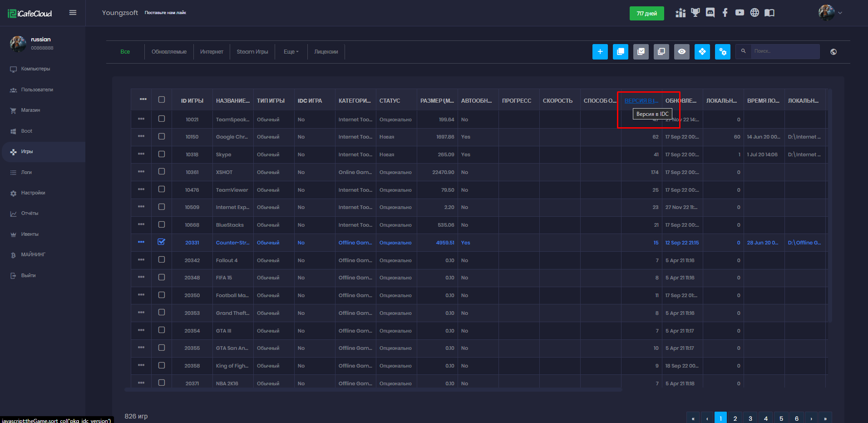Click the gray duplicate squares toolbar button
Image resolution: width=868 pixels, height=423 pixels.
click(661, 52)
